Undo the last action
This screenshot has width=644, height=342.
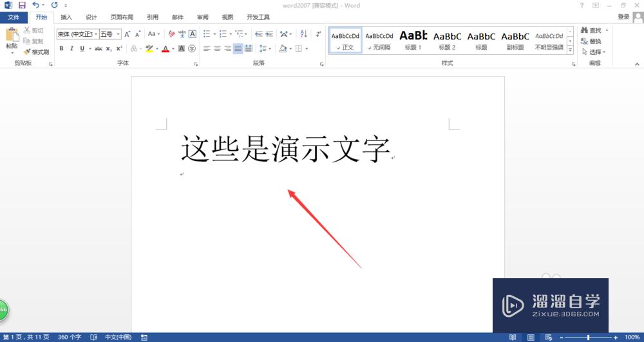tap(36, 5)
